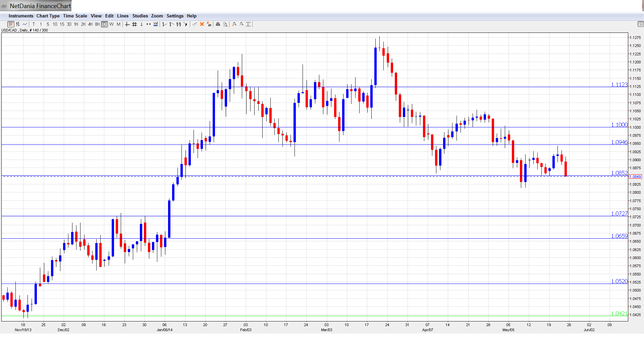644x362 pixels.
Task: Select the 4H time scale button
Action: click(x=90, y=24)
